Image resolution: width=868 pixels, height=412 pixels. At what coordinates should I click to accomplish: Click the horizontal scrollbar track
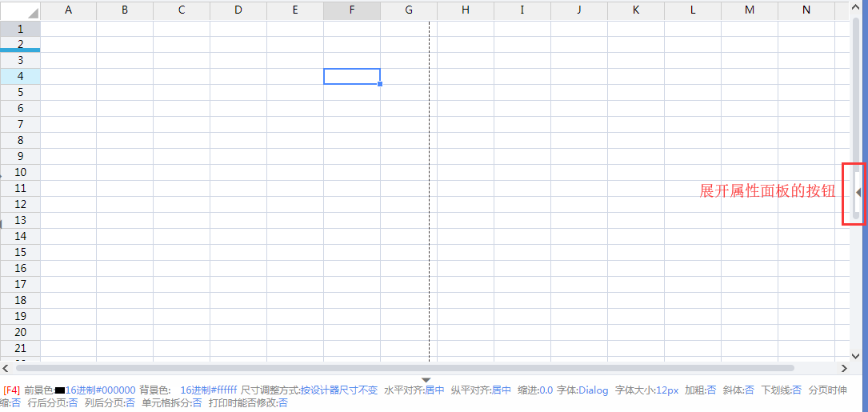(x=816, y=368)
